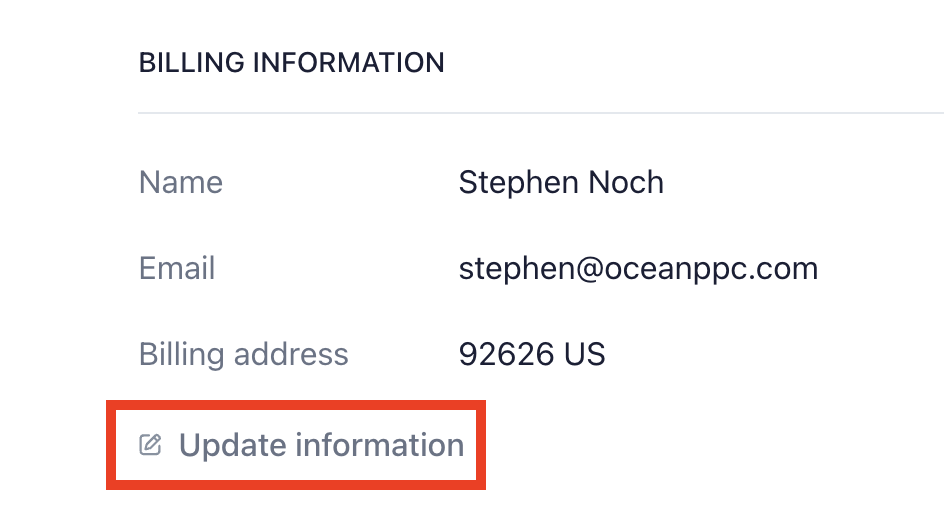Click the word address in Billing address

[291, 354]
